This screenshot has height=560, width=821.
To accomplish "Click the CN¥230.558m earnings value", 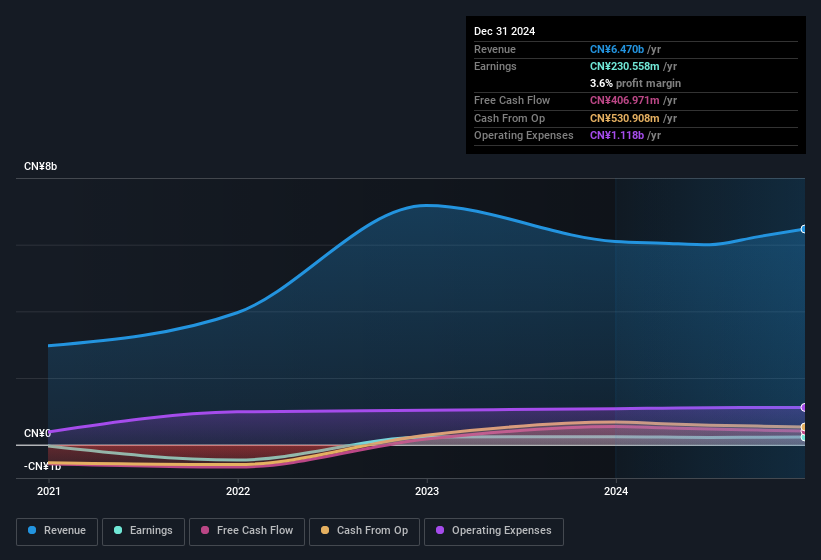I will point(625,66).
